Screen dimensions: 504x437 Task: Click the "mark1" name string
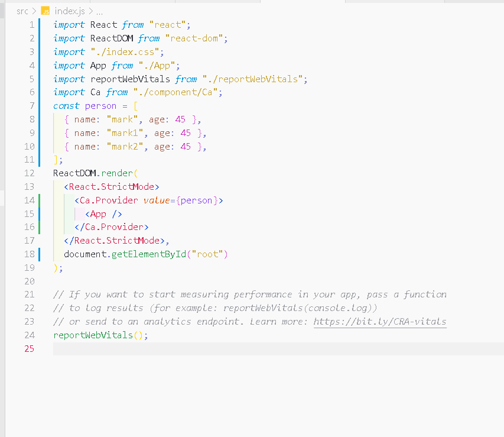pos(125,133)
